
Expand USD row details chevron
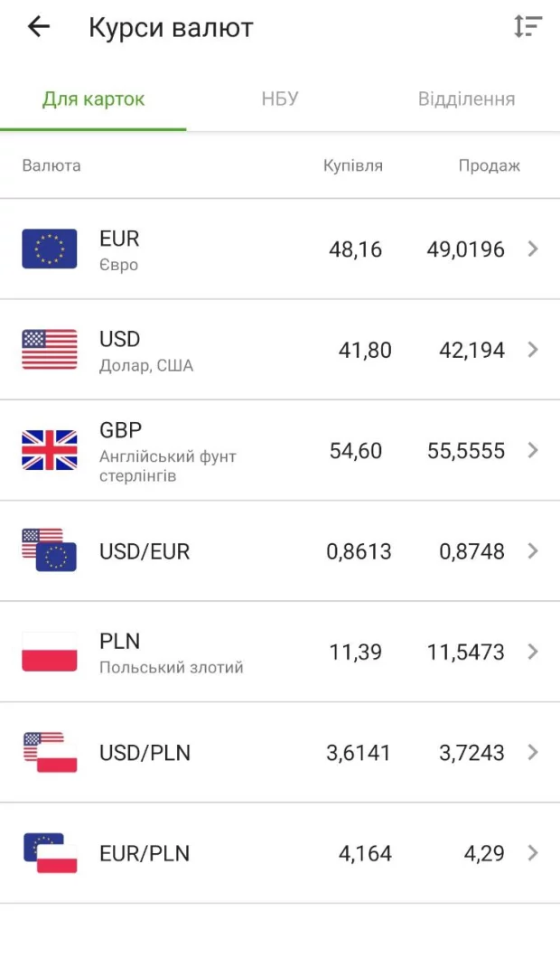point(533,350)
